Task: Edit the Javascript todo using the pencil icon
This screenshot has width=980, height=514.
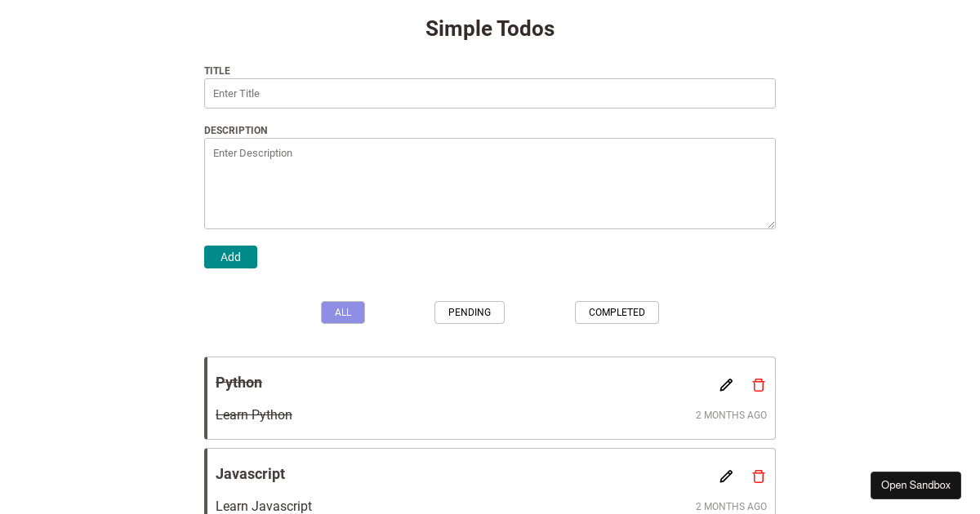Action: 725,476
